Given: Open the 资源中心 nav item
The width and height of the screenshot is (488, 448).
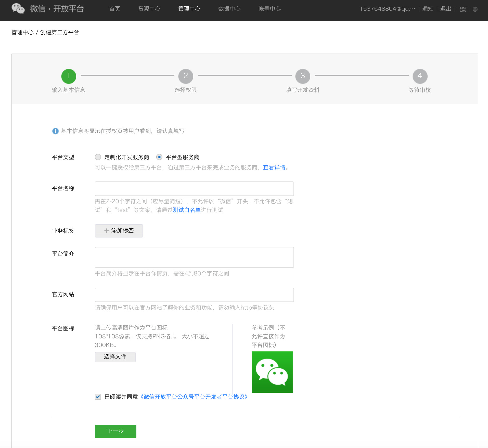Looking at the screenshot, I should pyautogui.click(x=149, y=9).
